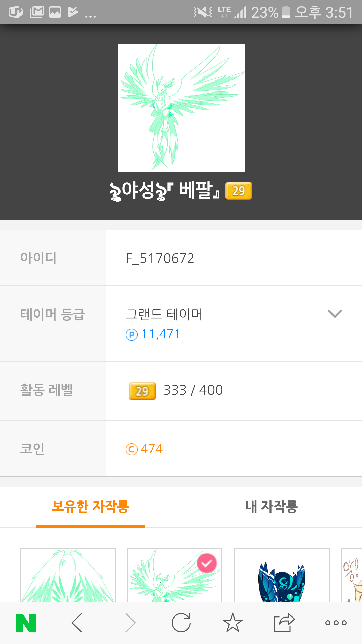
Task: Tap the 그랜드 테이머 grade text
Action: [164, 314]
